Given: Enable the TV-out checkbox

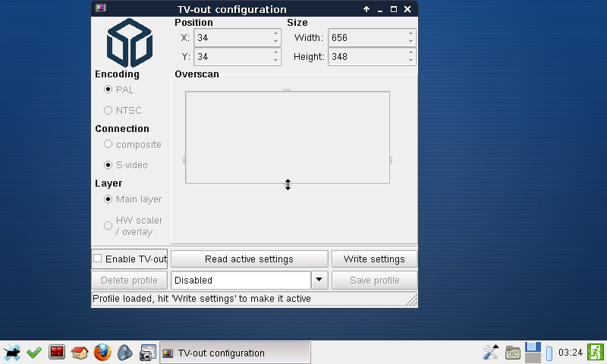Looking at the screenshot, I should [97, 259].
